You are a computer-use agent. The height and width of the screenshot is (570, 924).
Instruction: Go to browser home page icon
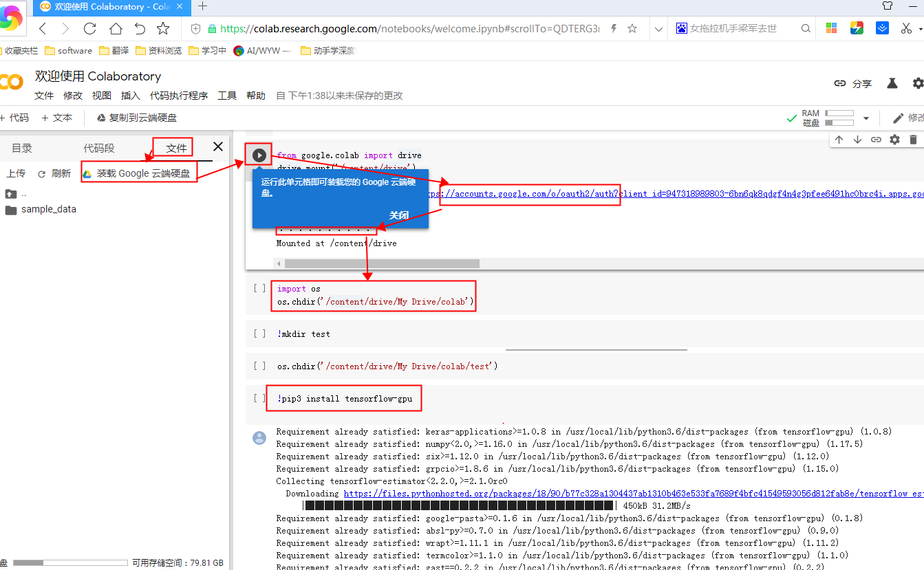(x=116, y=28)
